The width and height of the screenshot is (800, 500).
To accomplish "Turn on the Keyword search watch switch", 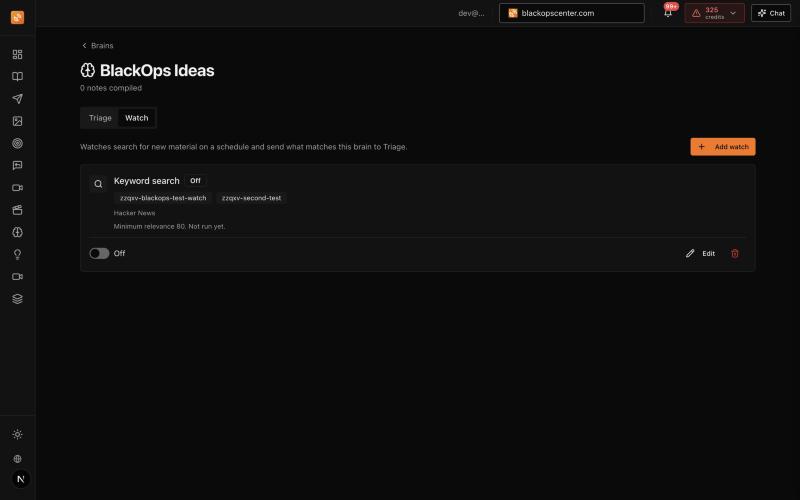I will pyautogui.click(x=99, y=254).
